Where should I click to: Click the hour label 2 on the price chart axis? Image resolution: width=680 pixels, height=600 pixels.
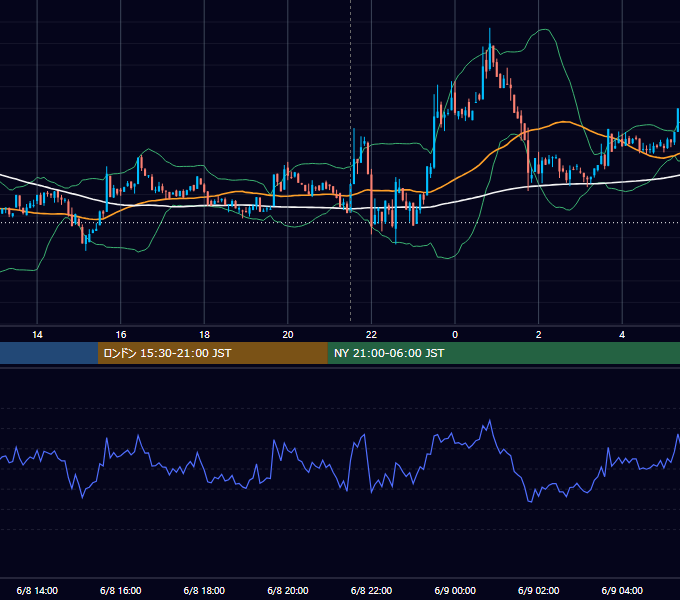pos(539,335)
